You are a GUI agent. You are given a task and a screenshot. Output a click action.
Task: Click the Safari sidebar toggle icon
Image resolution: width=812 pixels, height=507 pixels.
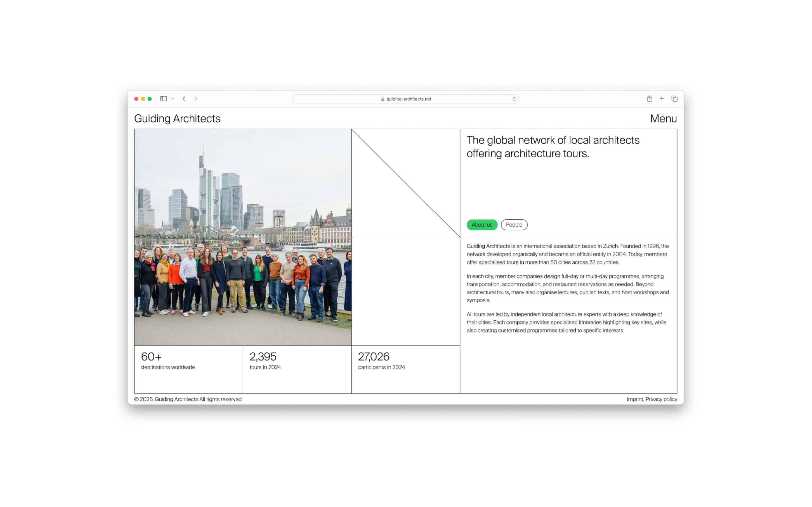pyautogui.click(x=163, y=99)
